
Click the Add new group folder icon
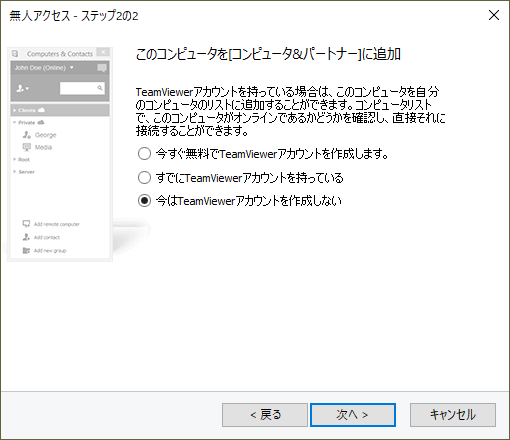point(26,250)
